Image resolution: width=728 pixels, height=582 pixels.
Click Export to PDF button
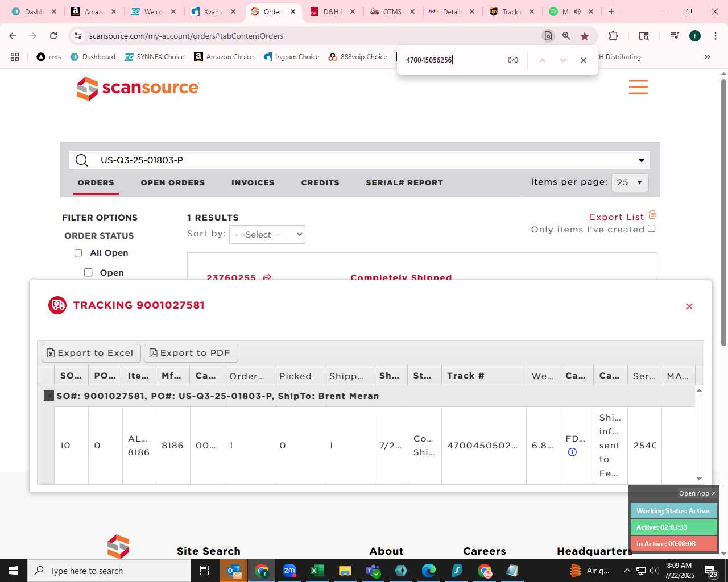tap(191, 353)
